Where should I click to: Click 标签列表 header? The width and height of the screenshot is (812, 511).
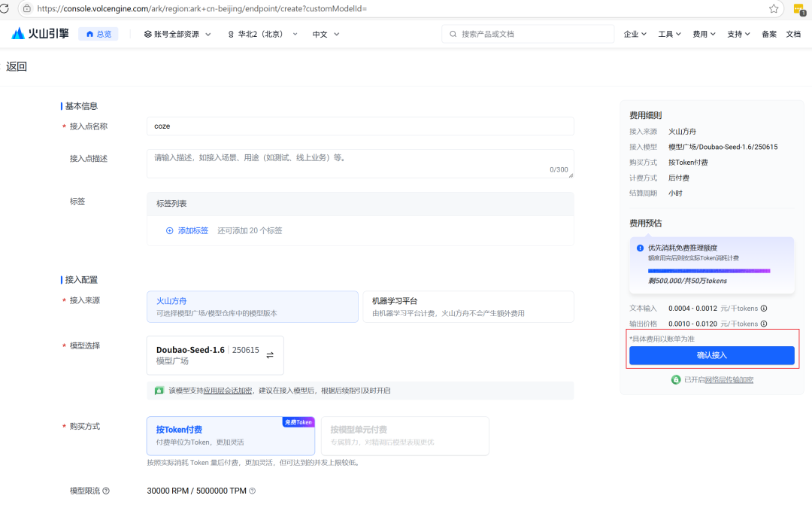pos(360,204)
